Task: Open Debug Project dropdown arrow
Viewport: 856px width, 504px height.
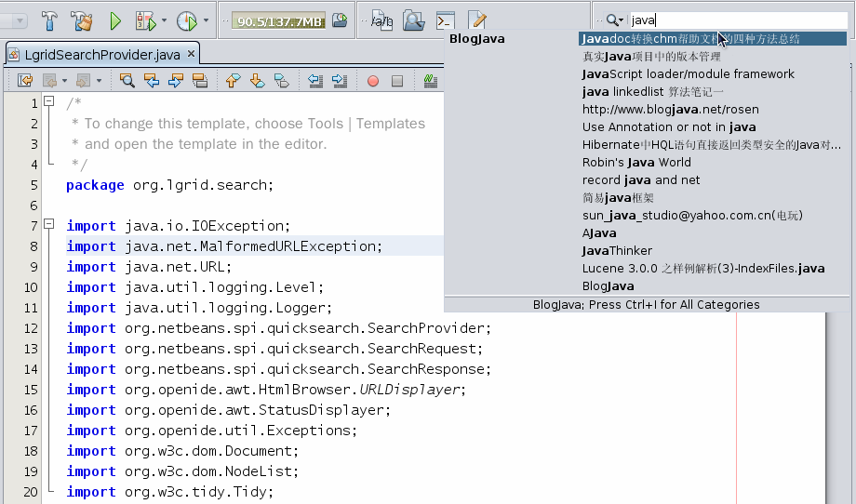Action: (x=165, y=20)
